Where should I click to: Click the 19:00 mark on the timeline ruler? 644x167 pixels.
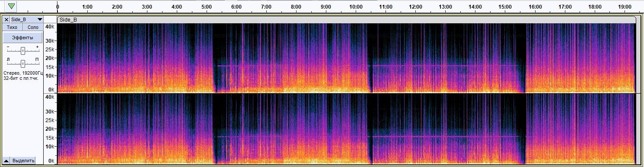[625, 7]
